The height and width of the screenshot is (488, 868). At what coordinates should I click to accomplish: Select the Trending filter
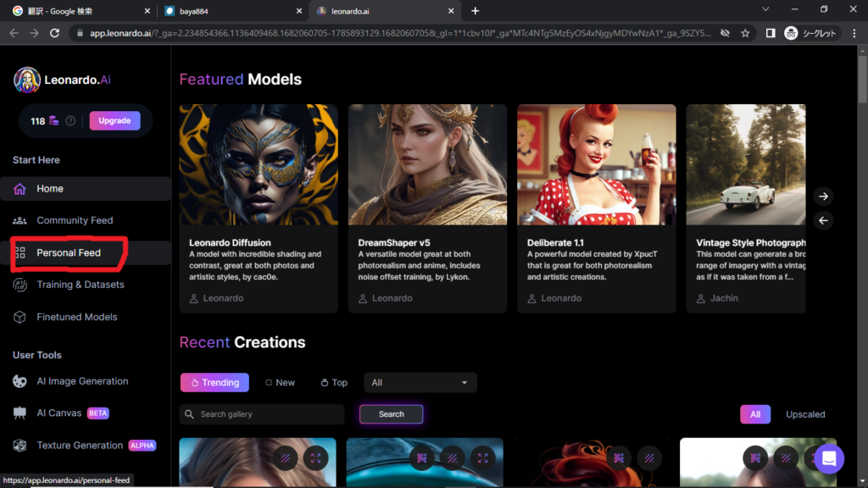pyautogui.click(x=214, y=383)
